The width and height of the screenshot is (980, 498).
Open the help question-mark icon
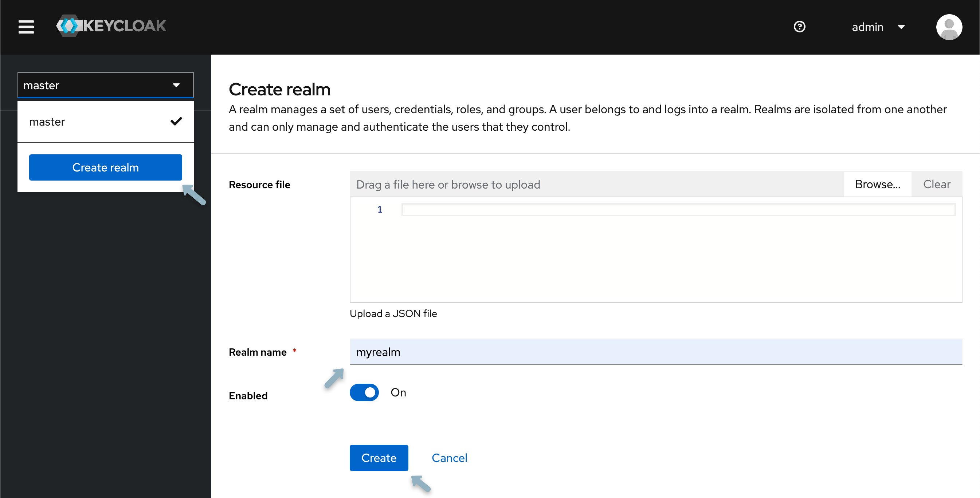(800, 27)
